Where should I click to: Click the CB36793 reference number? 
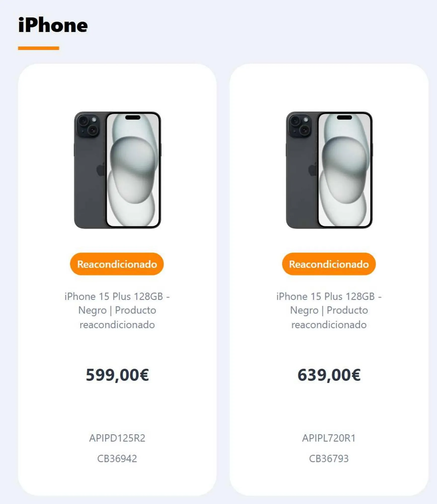click(x=329, y=459)
